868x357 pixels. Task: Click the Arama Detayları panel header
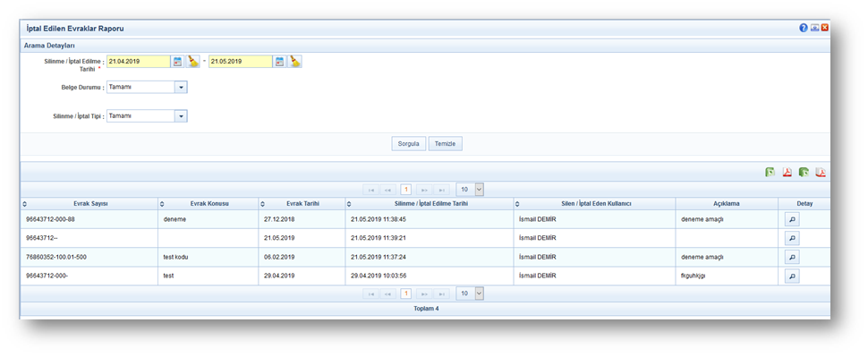425,46
